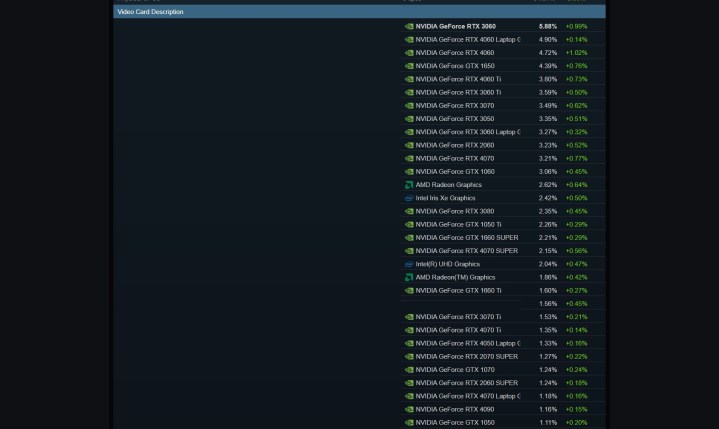Click the NVIDIA GeForce GTX 1050 Ti name
This screenshot has width=719, height=429.
(x=458, y=224)
